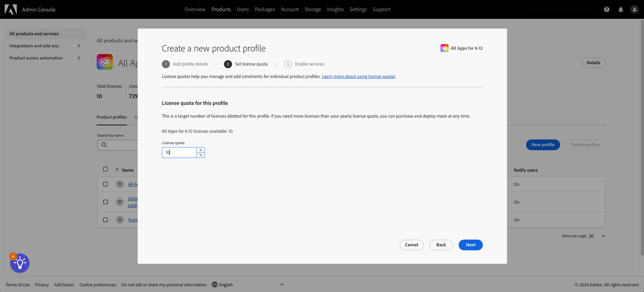This screenshot has height=292, width=644.
Task: Click the page vertical scrollbar
Action: (x=642, y=137)
